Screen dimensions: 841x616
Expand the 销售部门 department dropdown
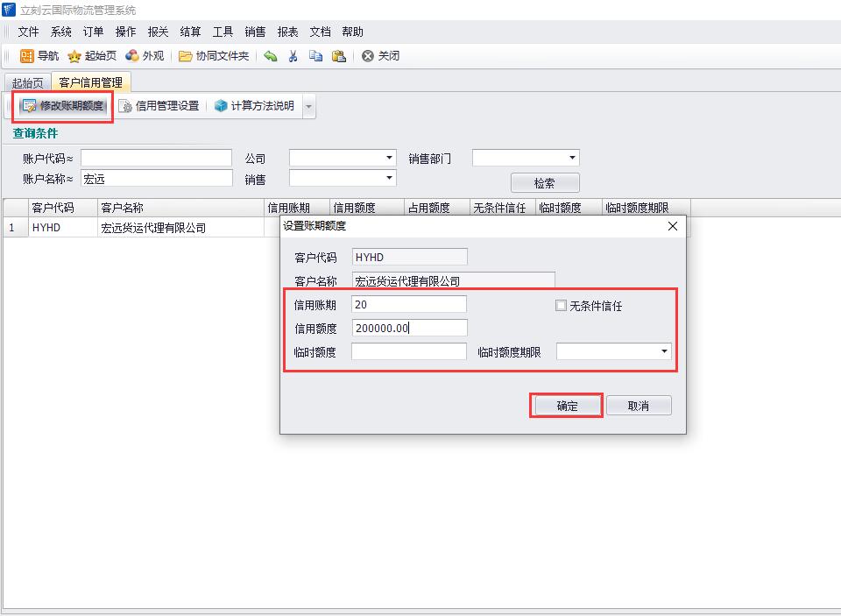[x=572, y=159]
